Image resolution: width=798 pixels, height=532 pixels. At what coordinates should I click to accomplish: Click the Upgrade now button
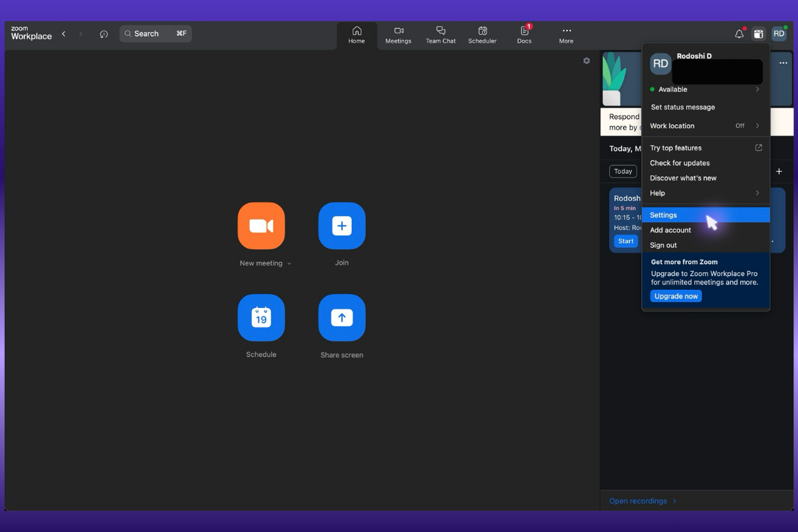pos(676,296)
